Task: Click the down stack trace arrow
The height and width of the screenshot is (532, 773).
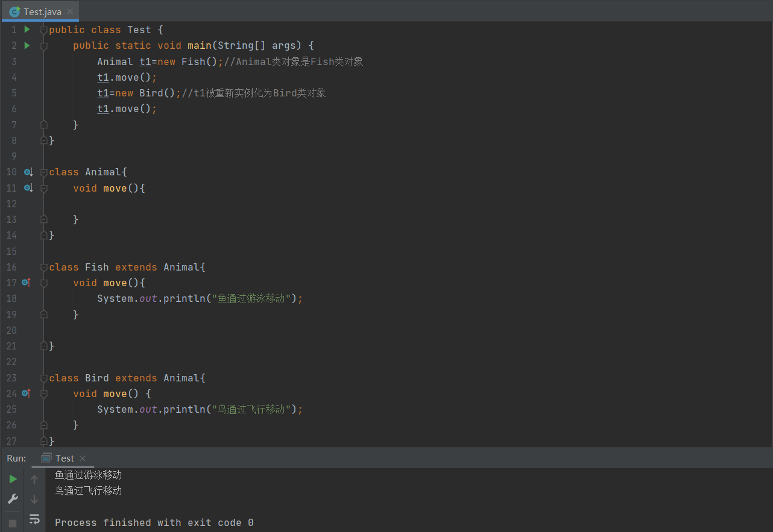Action: [34, 499]
